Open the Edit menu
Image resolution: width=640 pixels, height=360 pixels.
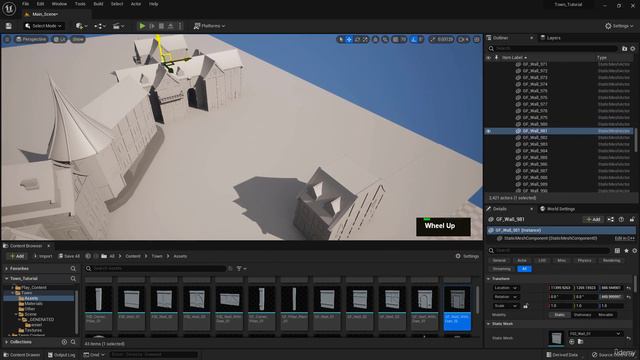click(40, 4)
